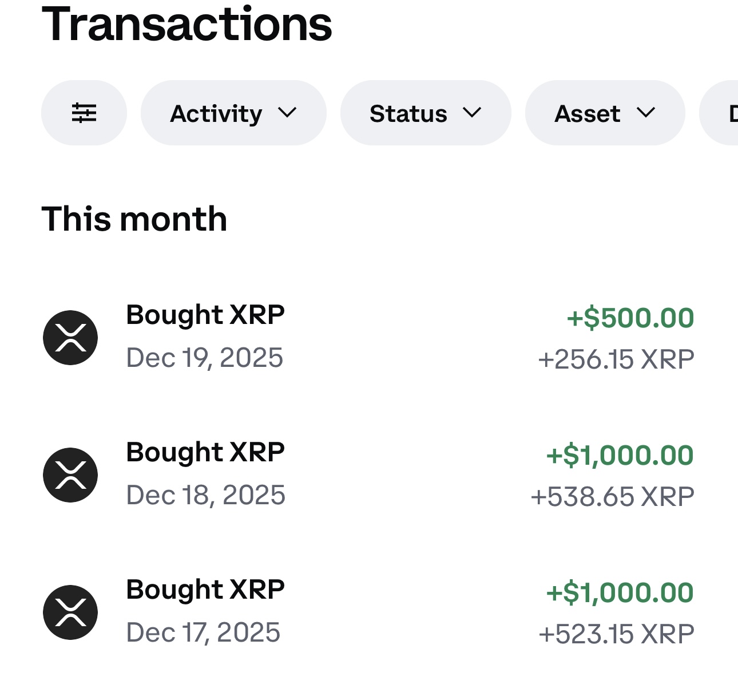Click the Transactions page heading
738x700 pixels.
coord(187,24)
